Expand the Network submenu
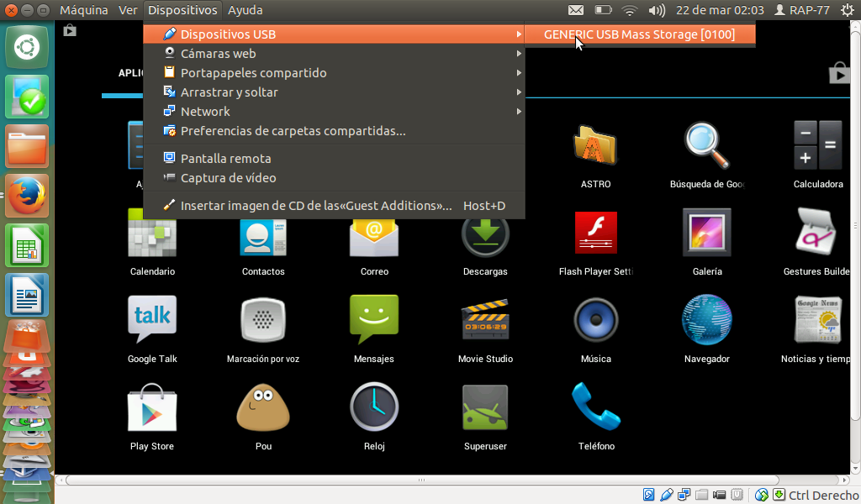The image size is (861, 504). [334, 112]
